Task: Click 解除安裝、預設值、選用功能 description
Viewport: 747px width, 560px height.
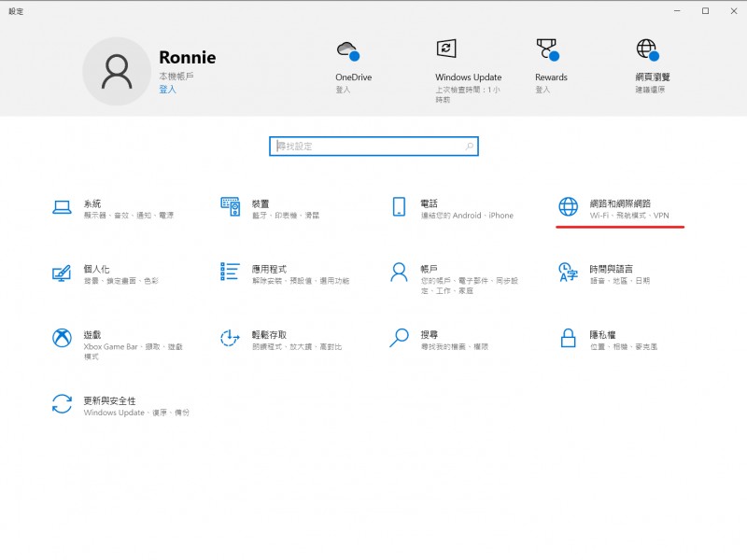Action: [x=301, y=281]
